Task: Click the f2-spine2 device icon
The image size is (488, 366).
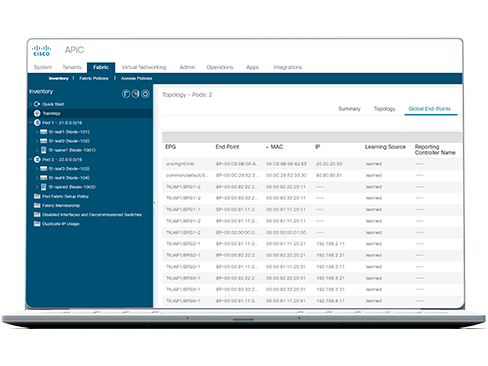Action: pos(44,187)
